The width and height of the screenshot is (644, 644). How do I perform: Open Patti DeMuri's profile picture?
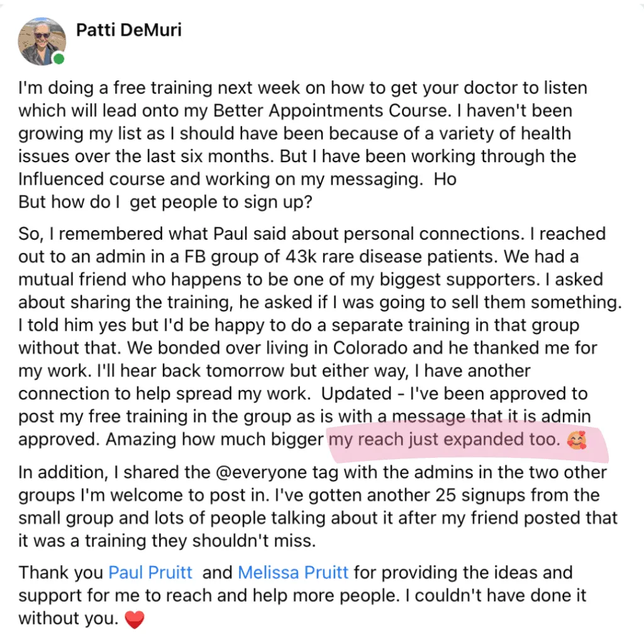(x=42, y=41)
